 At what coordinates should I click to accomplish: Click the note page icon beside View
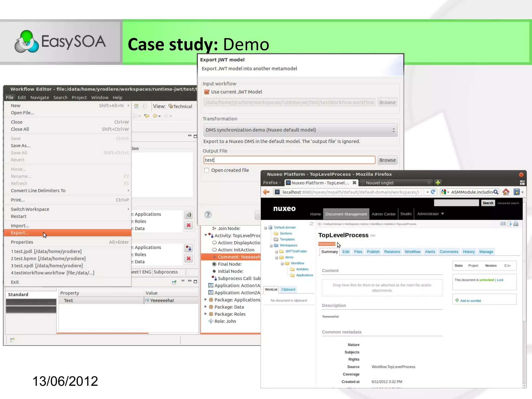point(136,106)
